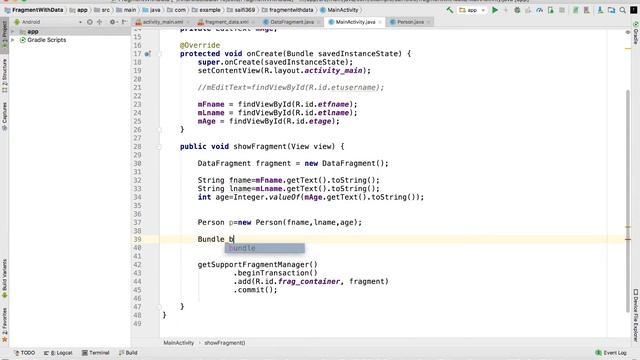This screenshot has width=640, height=360.
Task: Open the Android profiler gauge icon
Action: pyautogui.click(x=540, y=10)
